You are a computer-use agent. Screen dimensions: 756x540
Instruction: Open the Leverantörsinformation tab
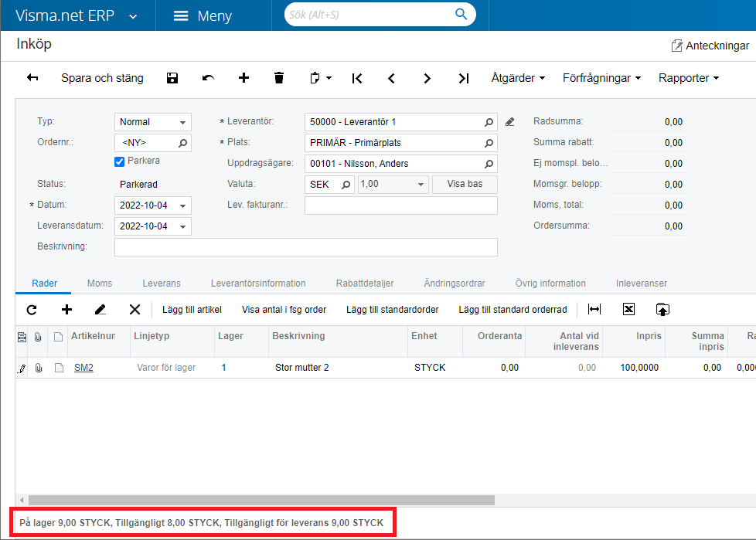pyautogui.click(x=258, y=284)
